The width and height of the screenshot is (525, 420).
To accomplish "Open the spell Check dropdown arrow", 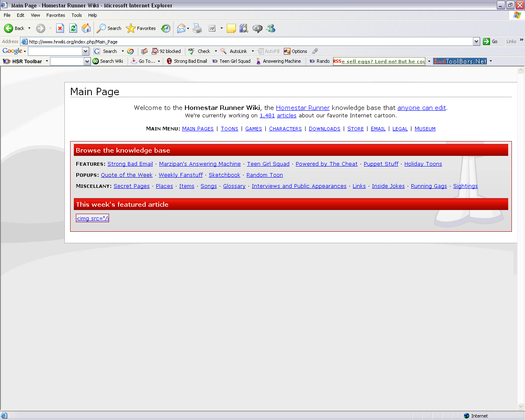I will (216, 51).
